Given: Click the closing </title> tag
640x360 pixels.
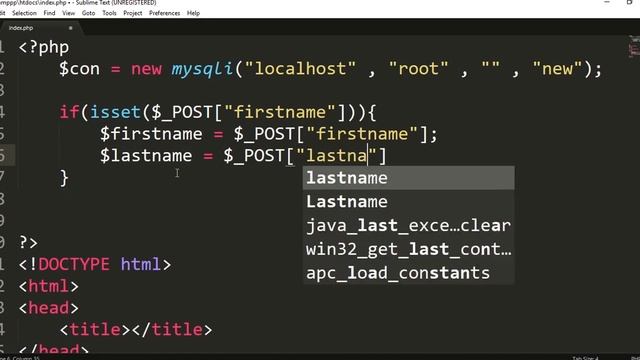Looking at the screenshot, I should (x=172, y=329).
